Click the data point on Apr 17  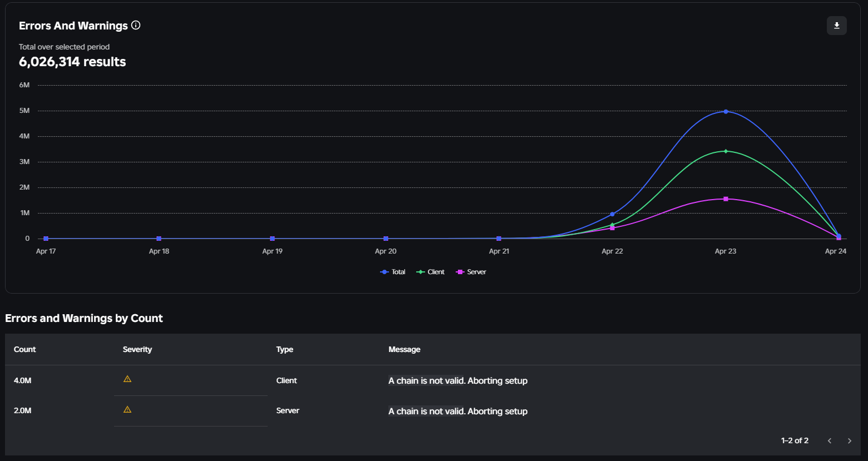pos(46,239)
